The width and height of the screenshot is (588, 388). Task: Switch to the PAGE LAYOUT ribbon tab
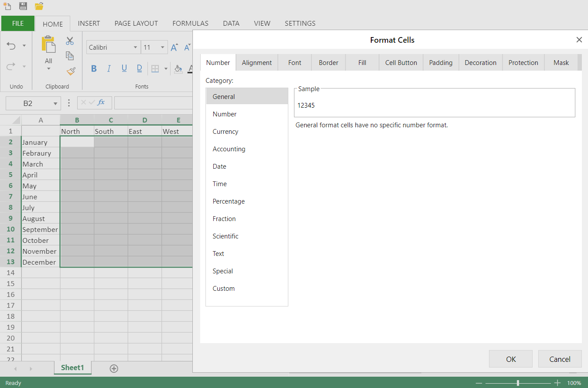[x=136, y=23]
